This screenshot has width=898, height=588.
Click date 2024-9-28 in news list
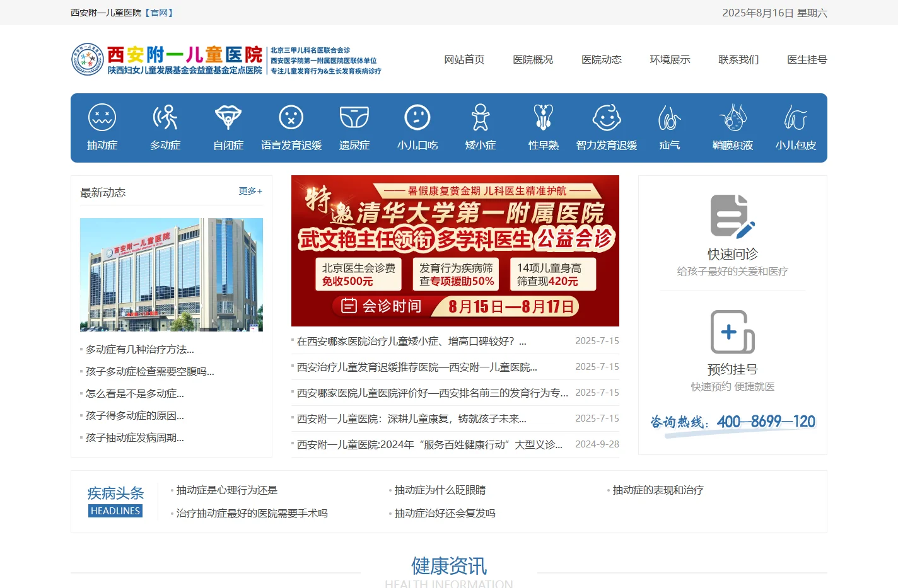coord(597,444)
